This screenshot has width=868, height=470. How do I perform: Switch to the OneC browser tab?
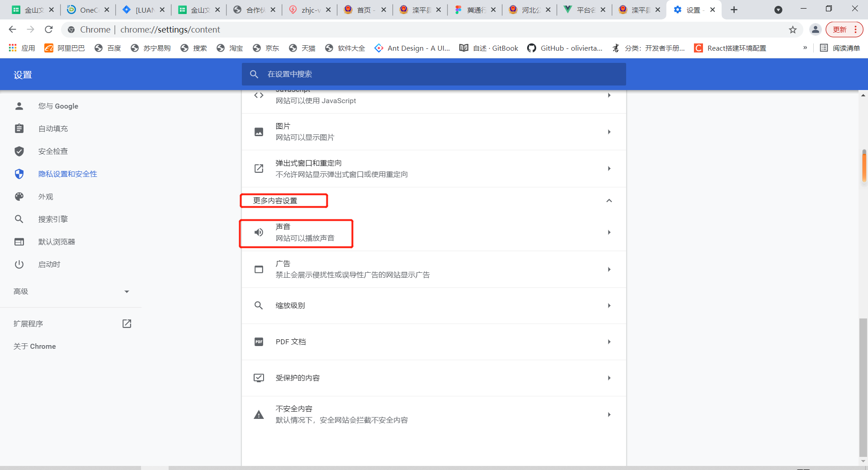tap(88, 10)
